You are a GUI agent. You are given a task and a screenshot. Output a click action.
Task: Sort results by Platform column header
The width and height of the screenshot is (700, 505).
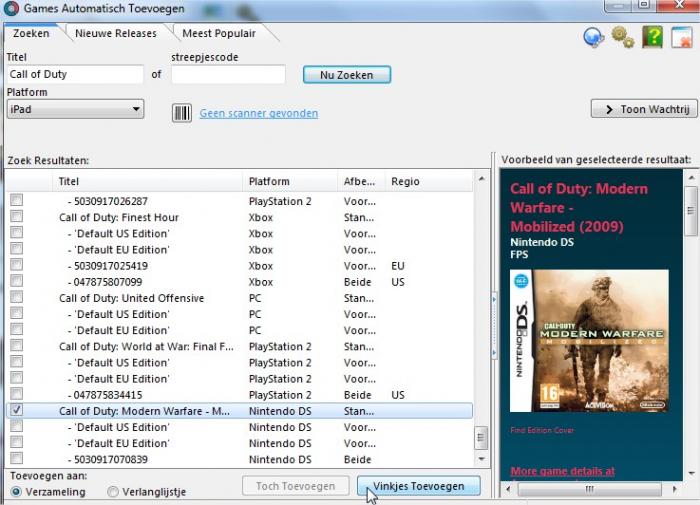(290, 182)
